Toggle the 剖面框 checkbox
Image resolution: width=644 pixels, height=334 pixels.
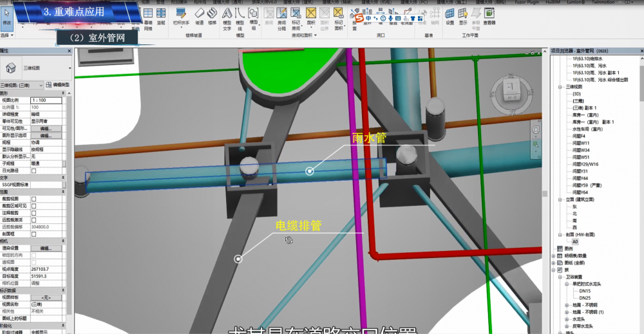pyautogui.click(x=33, y=234)
